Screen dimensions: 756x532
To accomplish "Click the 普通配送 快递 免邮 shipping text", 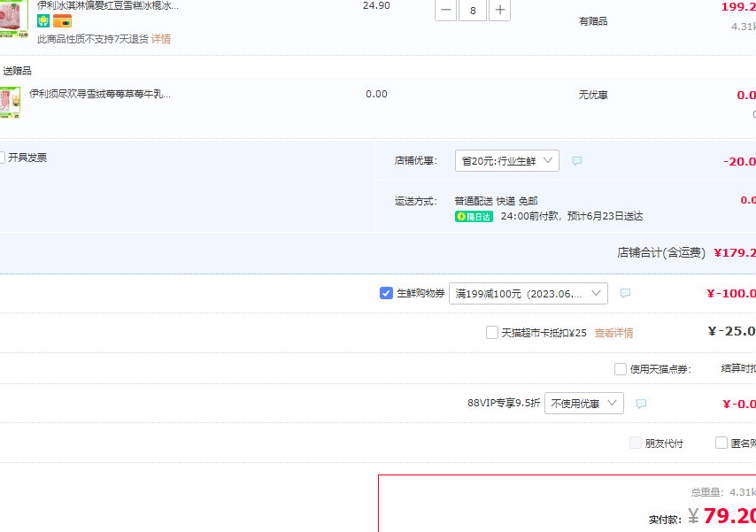I will click(x=496, y=201).
